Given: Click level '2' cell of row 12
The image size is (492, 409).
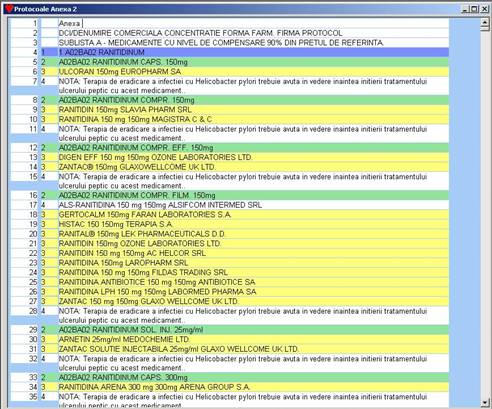Looking at the screenshot, I should click(49, 148).
